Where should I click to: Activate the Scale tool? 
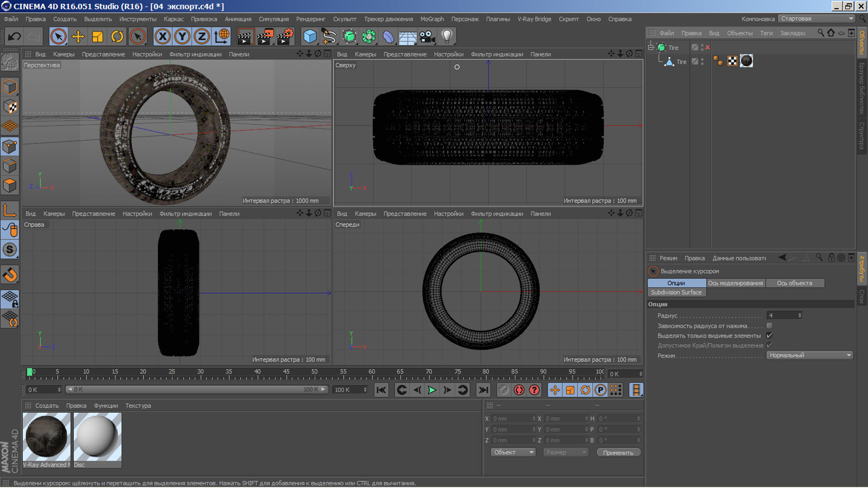click(98, 37)
